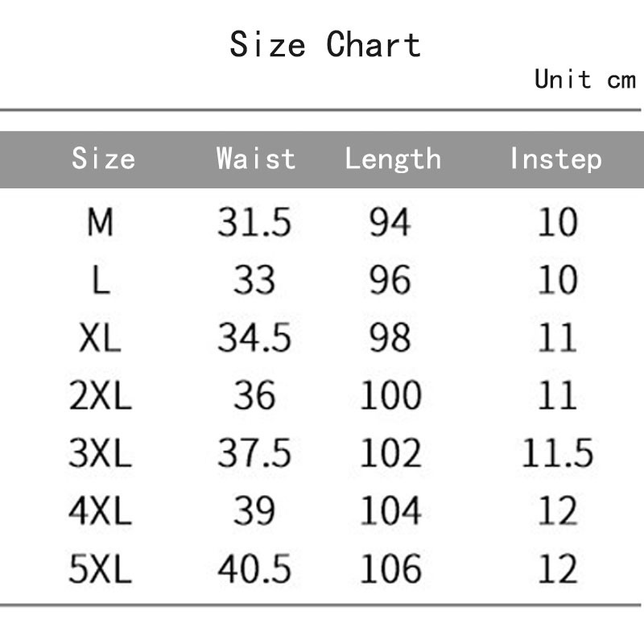Viewport: 644px width, 644px height.
Task: Click the Size Chart title
Action: pos(324,44)
